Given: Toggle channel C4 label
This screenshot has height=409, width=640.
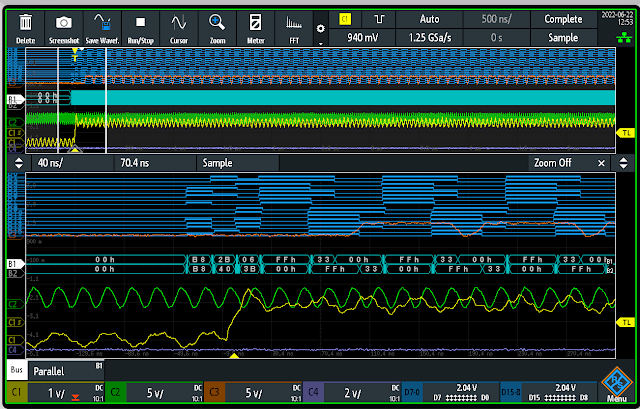Looking at the screenshot, I should [x=313, y=392].
